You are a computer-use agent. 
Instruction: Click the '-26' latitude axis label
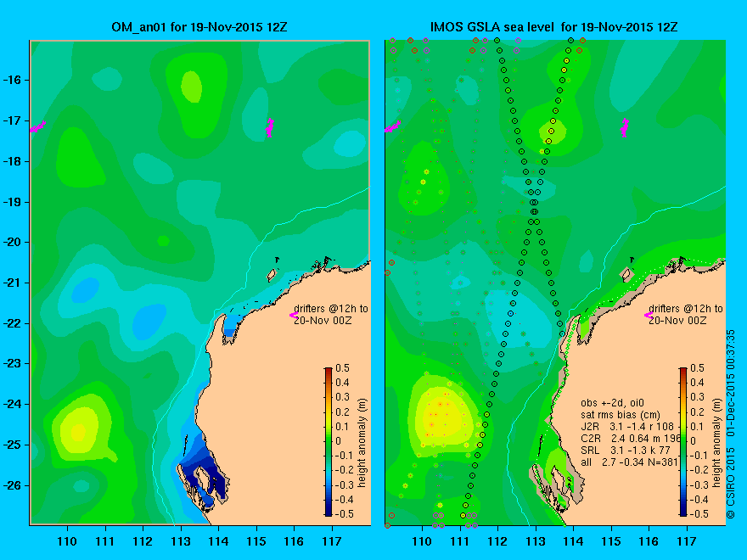pos(12,485)
